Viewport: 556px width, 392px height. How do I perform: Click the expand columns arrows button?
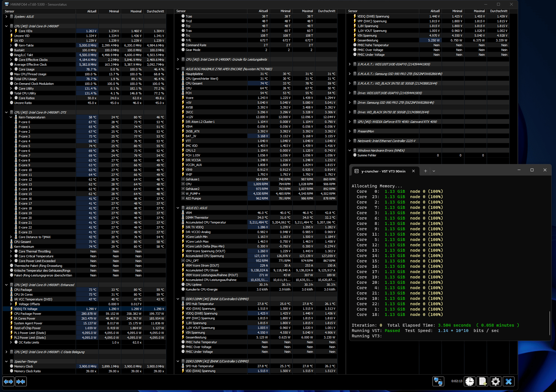point(8,382)
